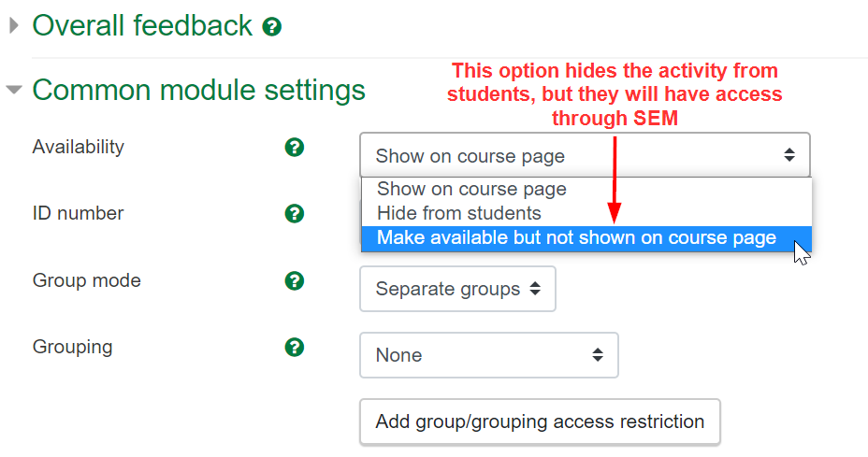Click the Availability field label
The width and height of the screenshot is (868, 457).
[78, 147]
